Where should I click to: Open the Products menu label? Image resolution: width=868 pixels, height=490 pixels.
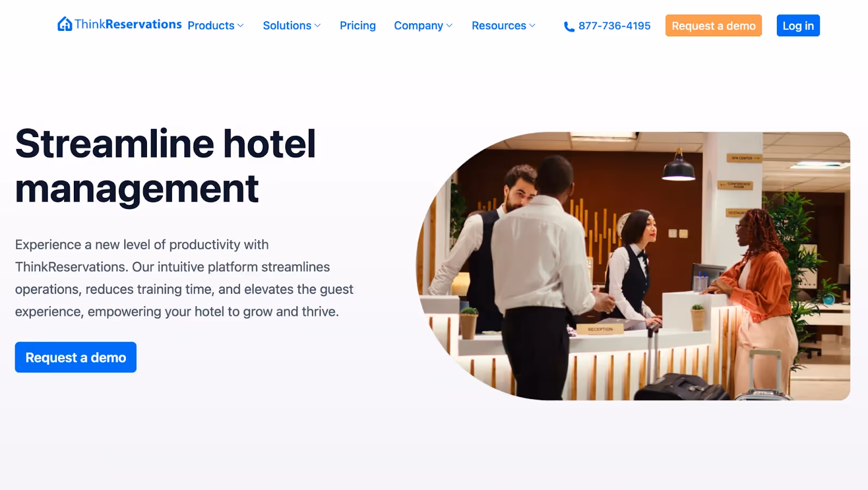pyautogui.click(x=211, y=25)
